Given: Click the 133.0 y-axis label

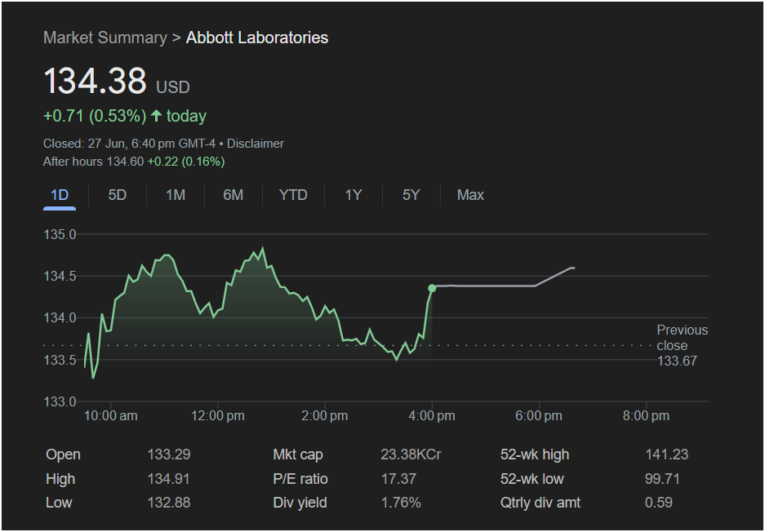Looking at the screenshot, I should click(60, 401).
